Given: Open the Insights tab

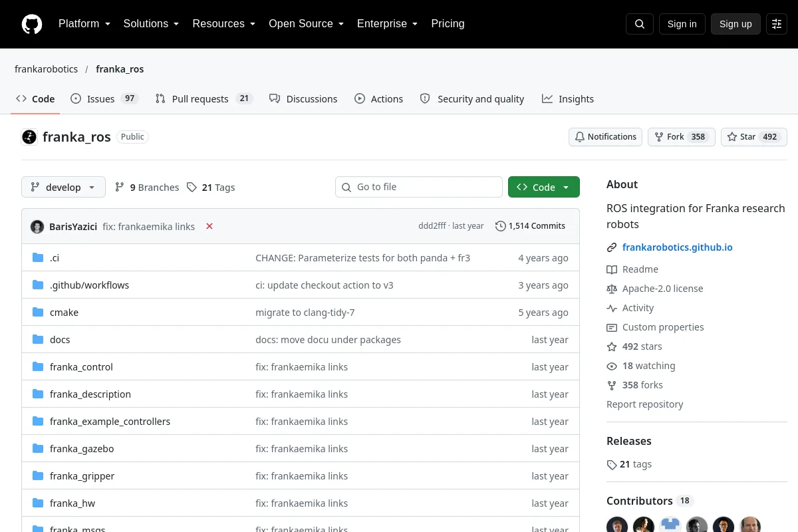Looking at the screenshot, I should [x=568, y=99].
